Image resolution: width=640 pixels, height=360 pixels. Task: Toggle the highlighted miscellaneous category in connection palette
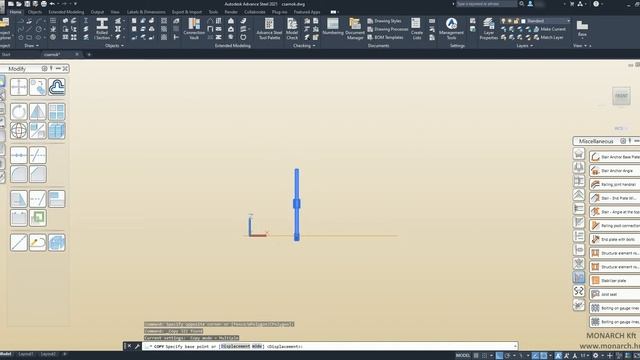click(x=578, y=278)
